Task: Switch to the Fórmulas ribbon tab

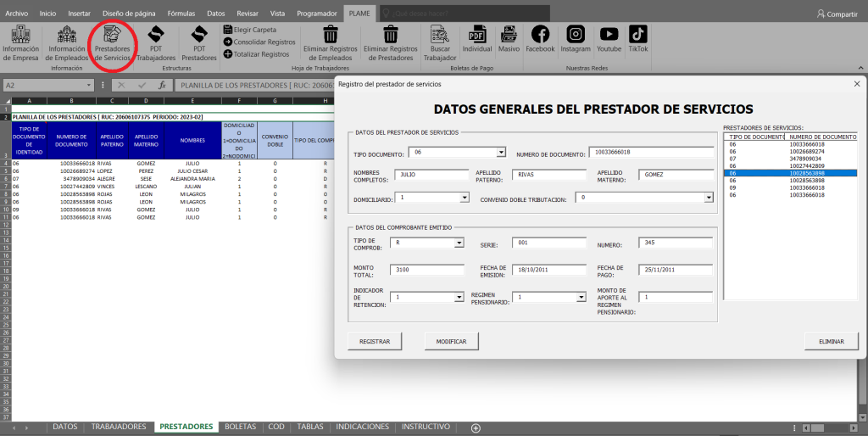Action: pyautogui.click(x=181, y=14)
